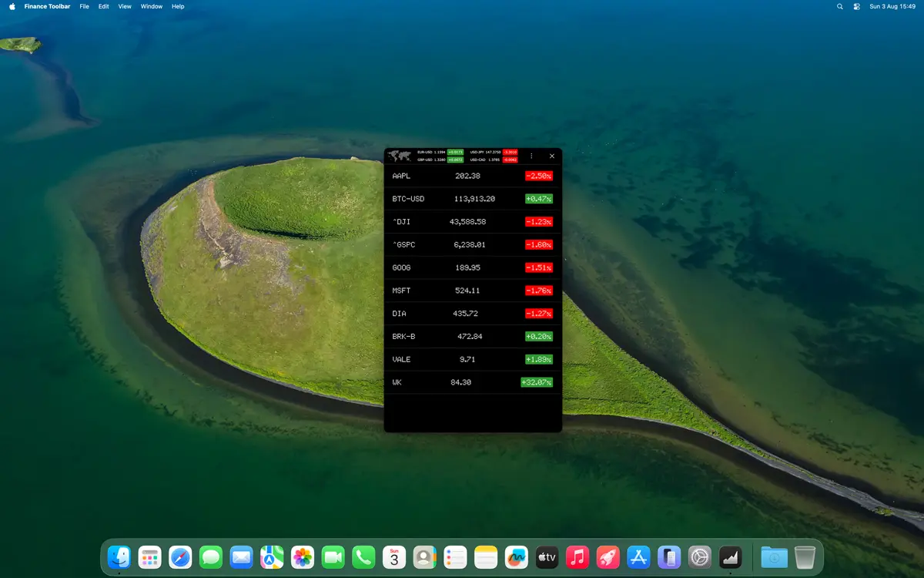
Task: Open the Messages app in the Dock
Action: point(211,556)
